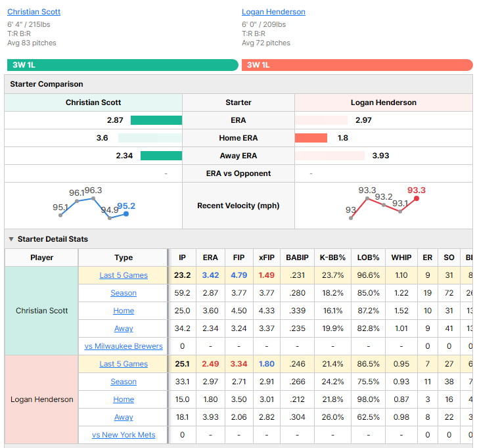
Task: Click Scott's Last 5 Games FIP 4.79
Action: [238, 275]
